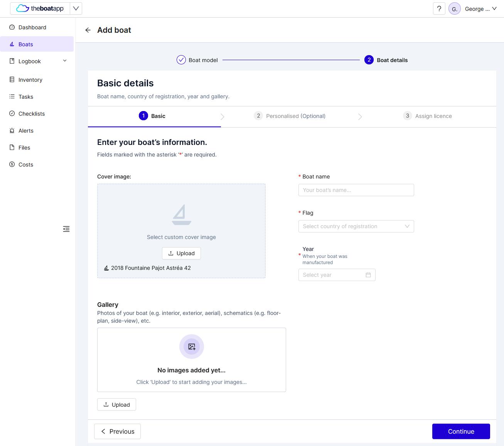The image size is (504, 446).
Task: Open Checklists in the sidebar
Action: pos(37,114)
